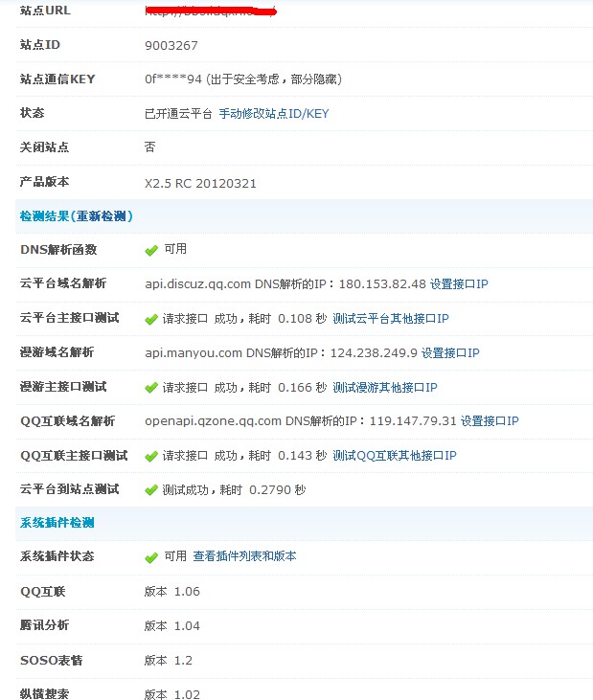Viewport: 593px width, 700px height.
Task: Click the 漫游域名解析 row label
Action: click(x=57, y=352)
